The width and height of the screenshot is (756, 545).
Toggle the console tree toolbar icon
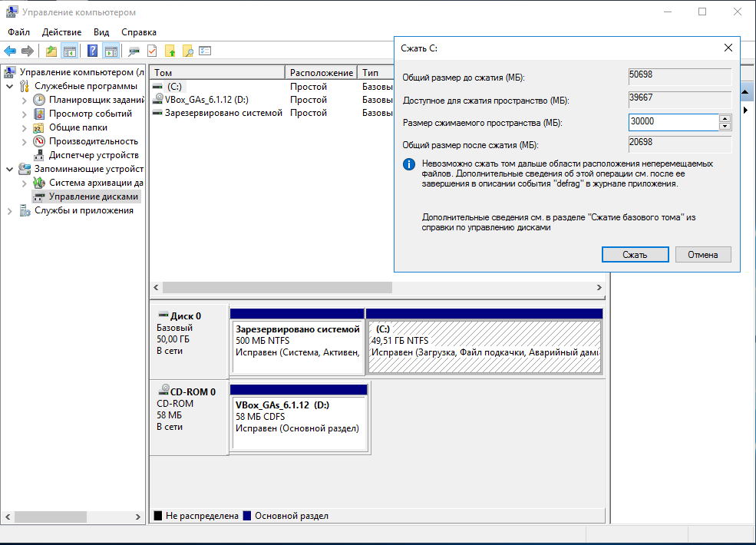[x=70, y=51]
